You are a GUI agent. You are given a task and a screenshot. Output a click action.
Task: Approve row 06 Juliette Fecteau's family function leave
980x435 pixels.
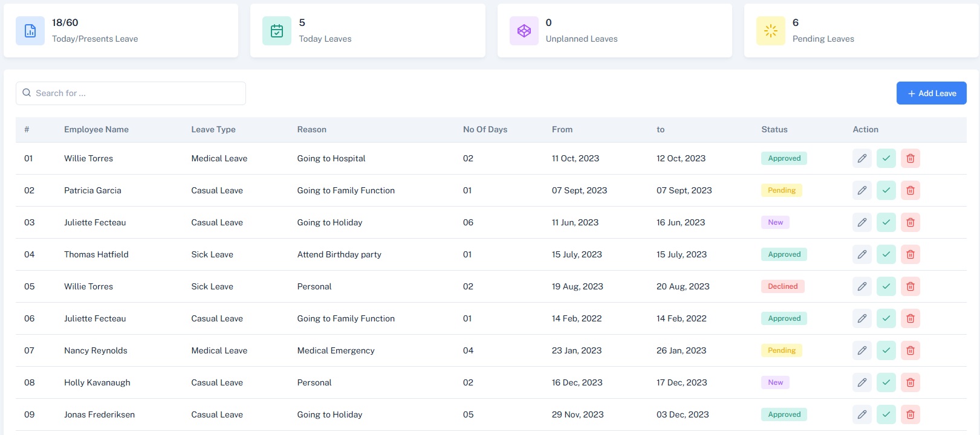pyautogui.click(x=886, y=318)
